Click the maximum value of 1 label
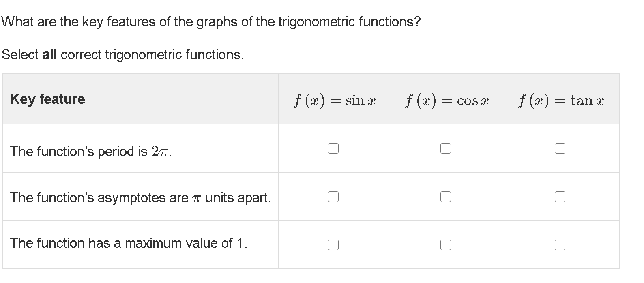This screenshot has width=644, height=283. pos(128,243)
